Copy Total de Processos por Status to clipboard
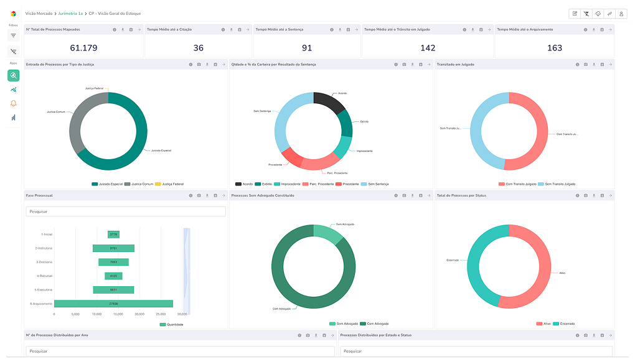Image resolution: width=635 pixels, height=364 pixels. click(602, 195)
